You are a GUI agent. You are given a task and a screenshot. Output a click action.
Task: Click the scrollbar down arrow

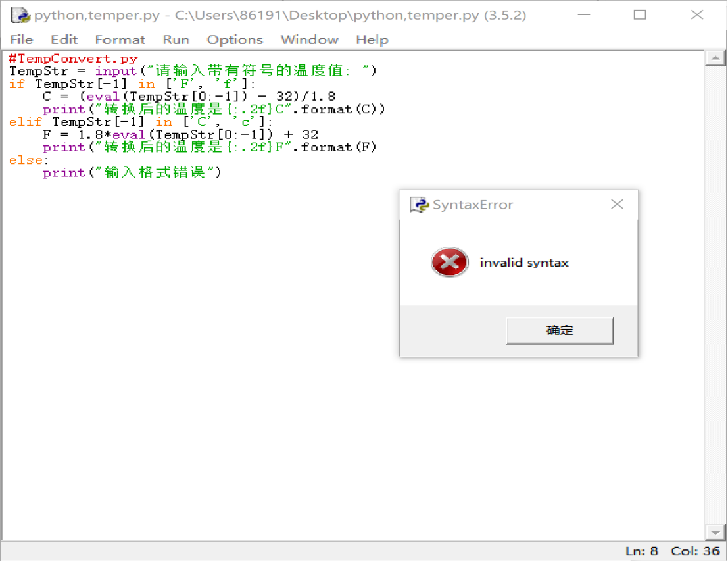pyautogui.click(x=715, y=532)
